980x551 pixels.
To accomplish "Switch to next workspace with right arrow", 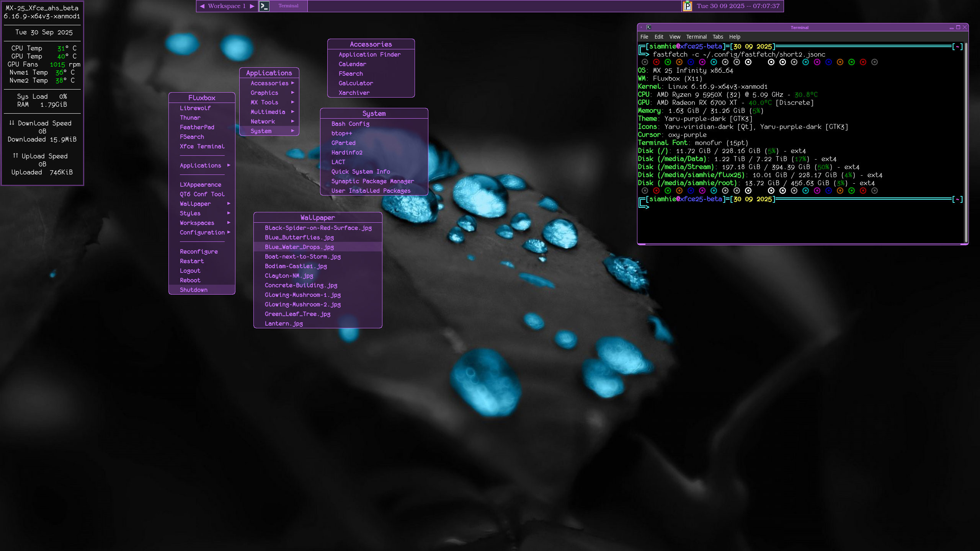I will 252,6.
